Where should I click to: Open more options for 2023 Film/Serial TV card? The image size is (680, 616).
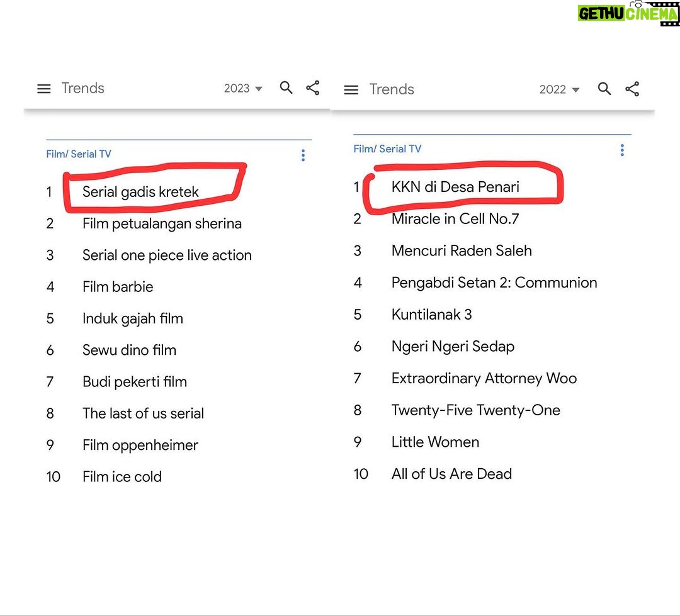pos(303,155)
